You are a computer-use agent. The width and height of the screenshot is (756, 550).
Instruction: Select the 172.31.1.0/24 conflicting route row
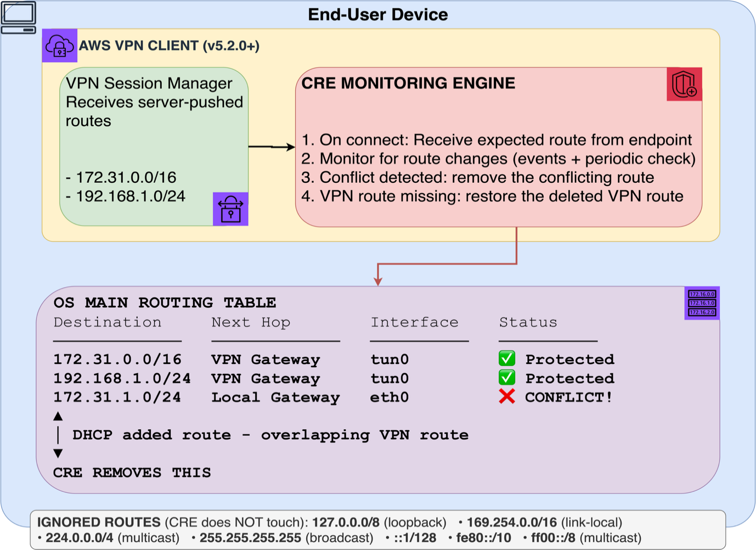(333, 397)
